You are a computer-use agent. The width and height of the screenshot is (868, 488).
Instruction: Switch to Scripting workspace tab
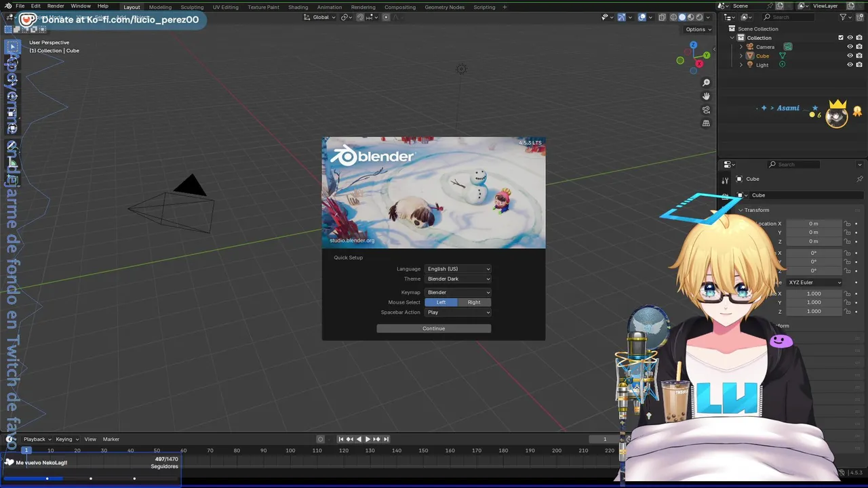point(484,7)
